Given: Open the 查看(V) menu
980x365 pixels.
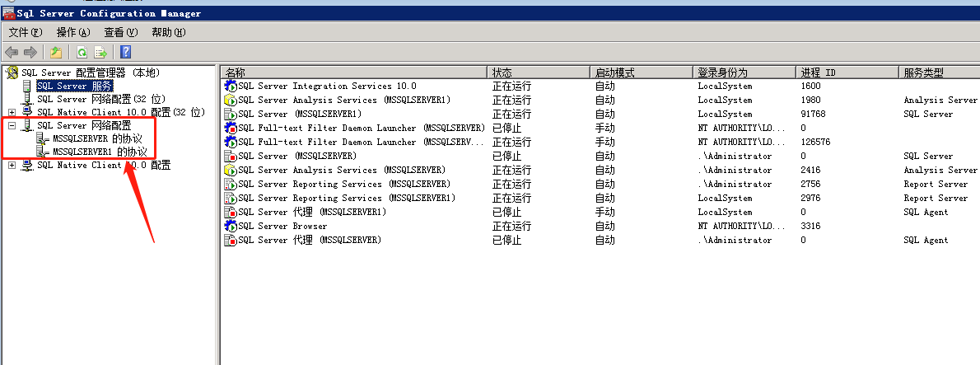Looking at the screenshot, I should (x=120, y=32).
